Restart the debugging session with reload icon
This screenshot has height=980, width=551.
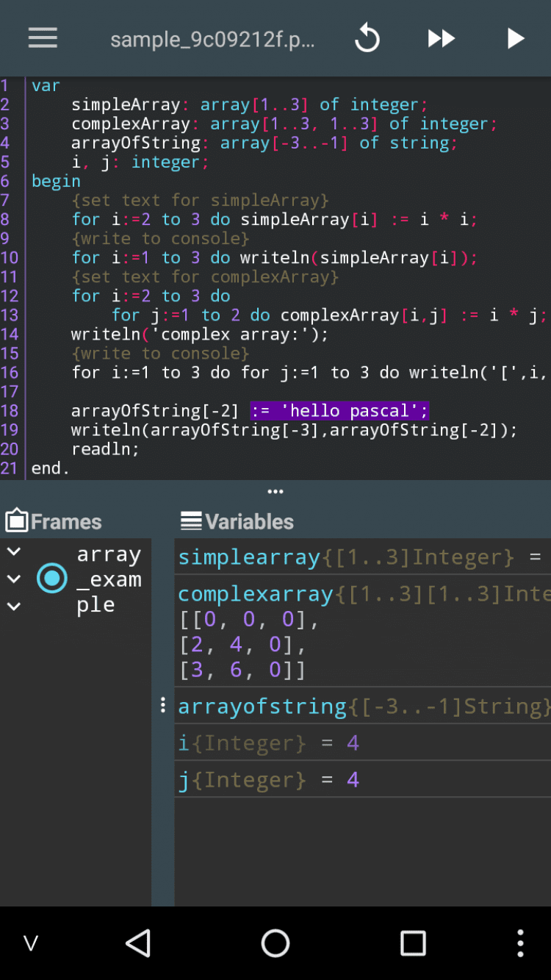click(367, 38)
